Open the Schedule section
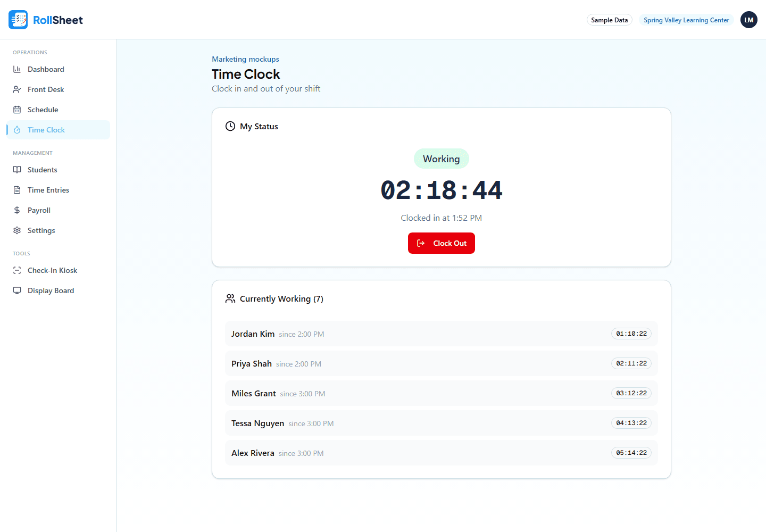The image size is (766, 532). [59, 110]
